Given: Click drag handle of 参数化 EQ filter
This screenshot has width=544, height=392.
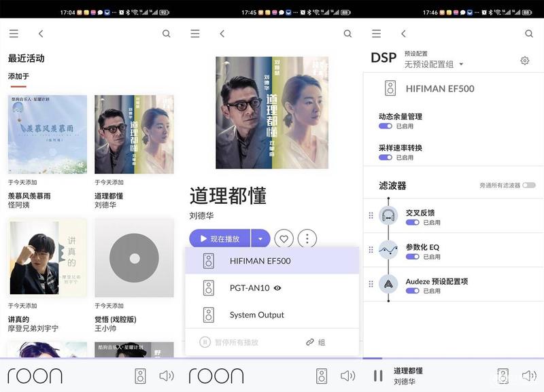Looking at the screenshot, I should point(371,249).
